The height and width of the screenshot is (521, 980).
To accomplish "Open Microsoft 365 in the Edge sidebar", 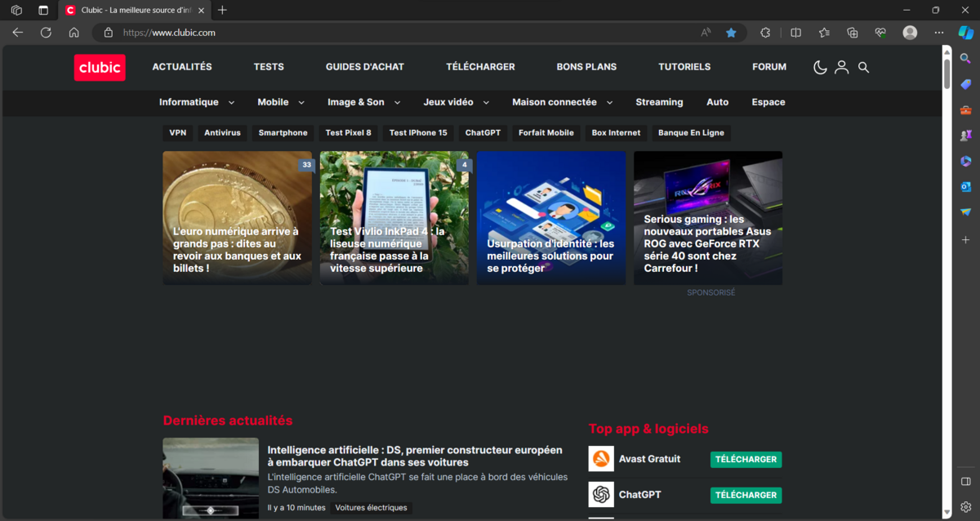I will point(965,161).
